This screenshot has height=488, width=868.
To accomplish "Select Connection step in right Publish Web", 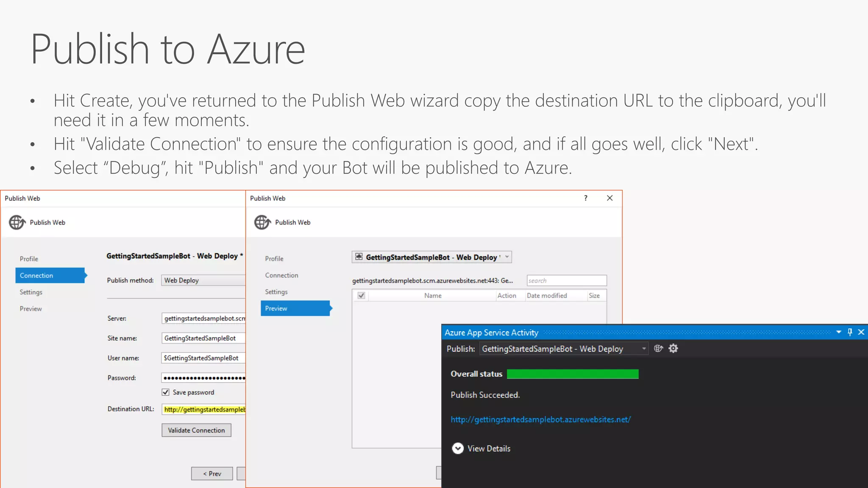I will (x=281, y=275).
